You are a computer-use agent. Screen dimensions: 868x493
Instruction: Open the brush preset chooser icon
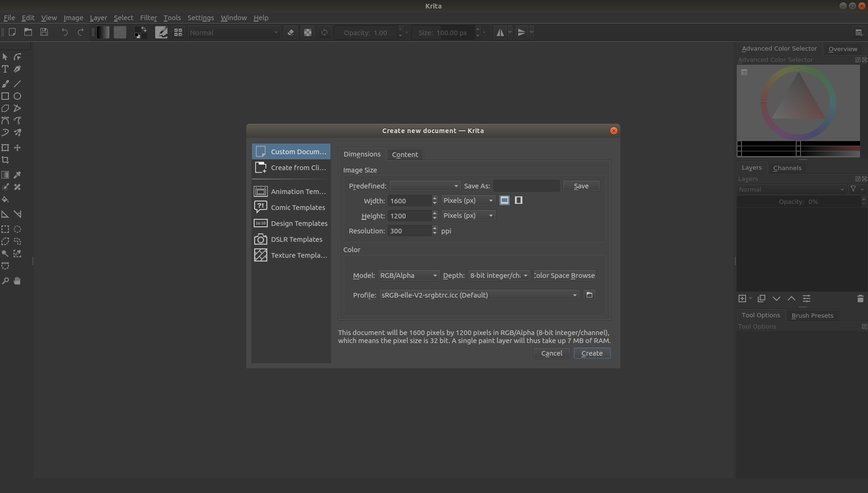click(178, 32)
